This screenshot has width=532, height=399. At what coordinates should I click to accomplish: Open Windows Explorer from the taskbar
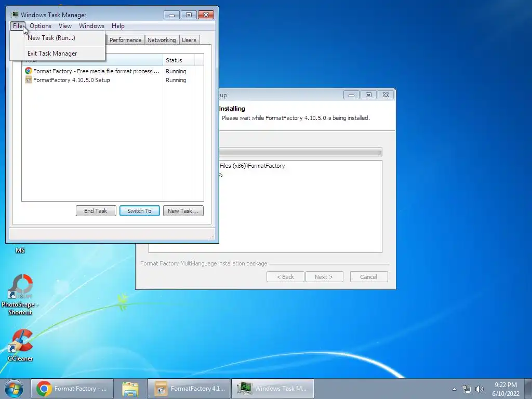click(130, 389)
